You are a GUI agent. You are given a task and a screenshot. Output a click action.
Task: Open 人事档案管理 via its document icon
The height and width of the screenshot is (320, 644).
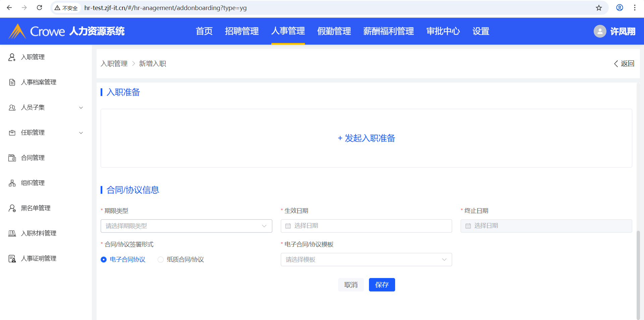click(12, 83)
